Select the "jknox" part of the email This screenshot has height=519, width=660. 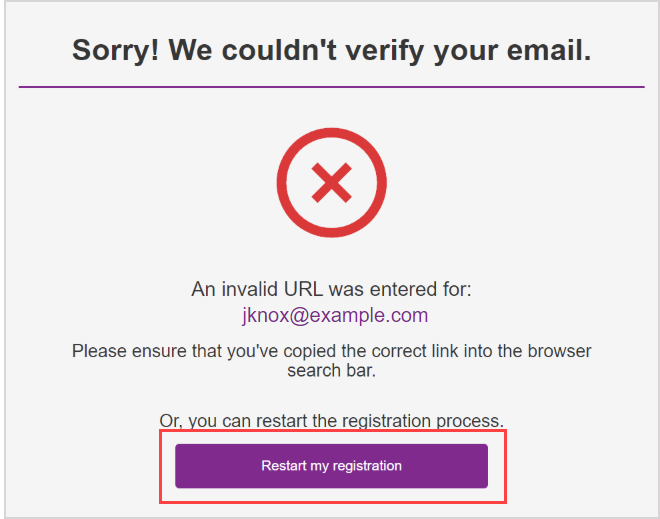click(263, 316)
